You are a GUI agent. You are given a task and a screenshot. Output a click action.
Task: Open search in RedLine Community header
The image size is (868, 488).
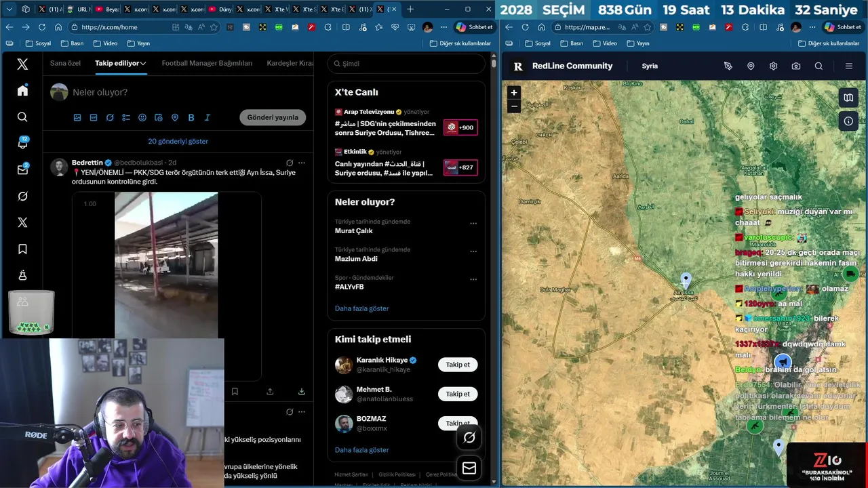818,66
